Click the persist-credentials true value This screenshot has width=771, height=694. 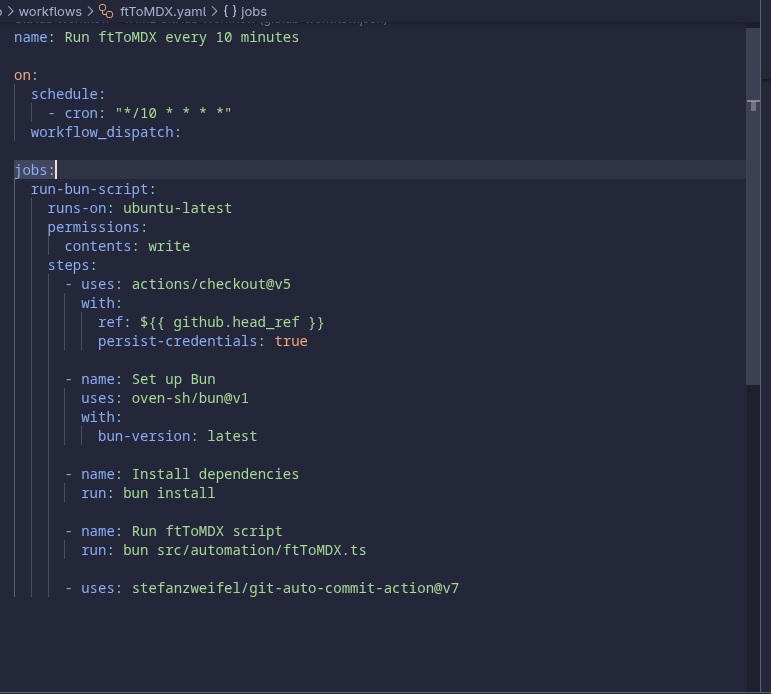(x=291, y=341)
